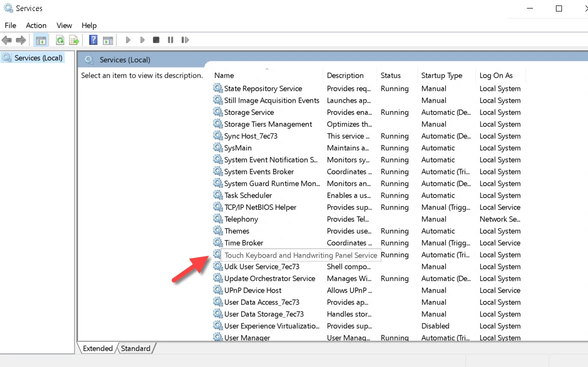
Task: Select Services (Local) in the console tree
Action: pyautogui.click(x=38, y=57)
